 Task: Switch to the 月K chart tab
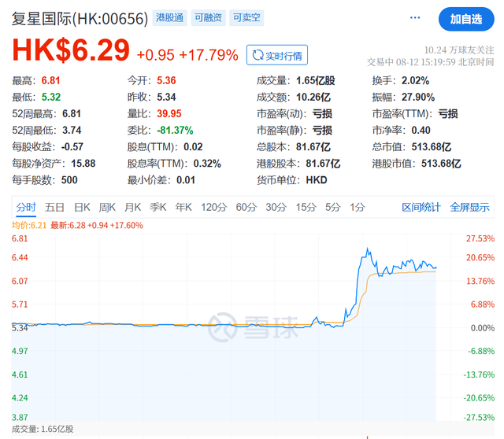(x=133, y=207)
